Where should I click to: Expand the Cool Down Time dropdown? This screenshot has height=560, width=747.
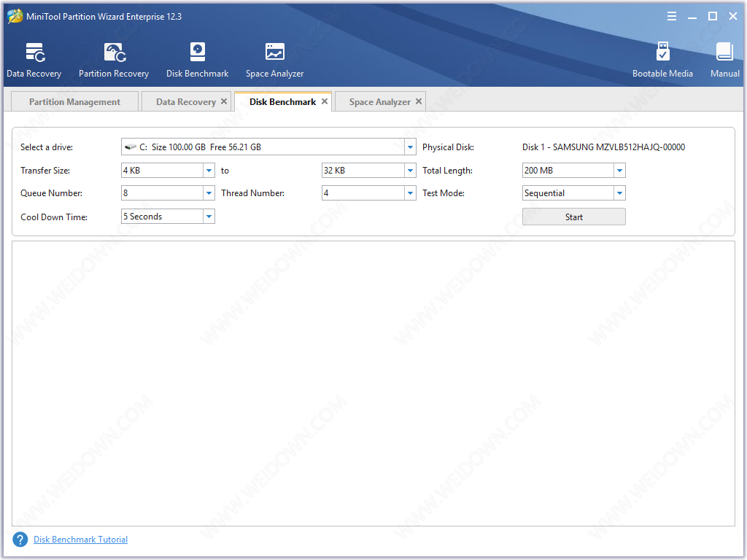(209, 217)
